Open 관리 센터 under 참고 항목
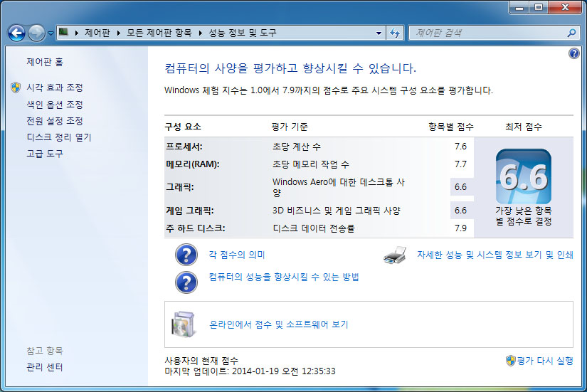Screen dimensions: 587x392 click(x=45, y=367)
